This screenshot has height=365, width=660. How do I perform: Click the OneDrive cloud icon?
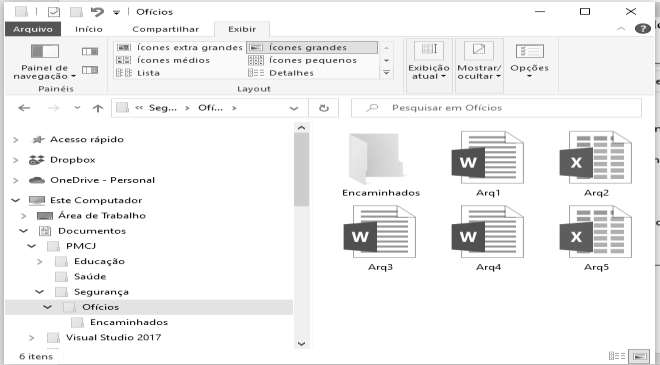37,180
